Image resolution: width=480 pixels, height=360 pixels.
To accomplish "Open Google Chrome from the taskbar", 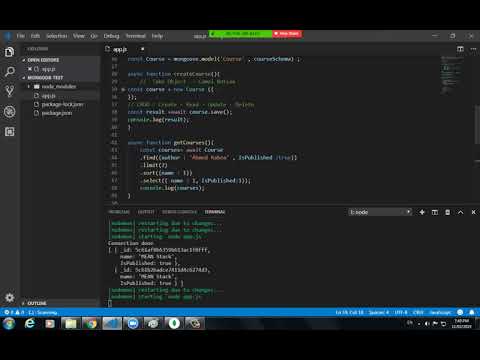I will tap(91, 323).
